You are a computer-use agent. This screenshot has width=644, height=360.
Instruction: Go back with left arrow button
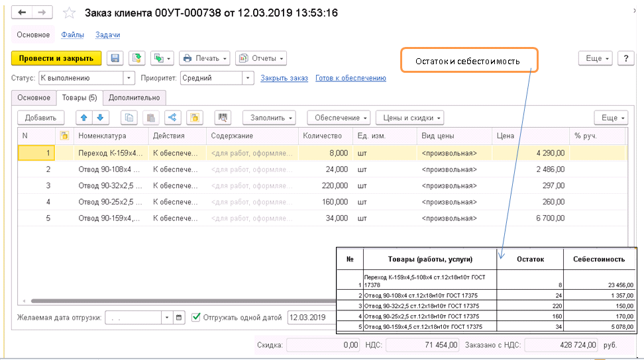coord(22,13)
